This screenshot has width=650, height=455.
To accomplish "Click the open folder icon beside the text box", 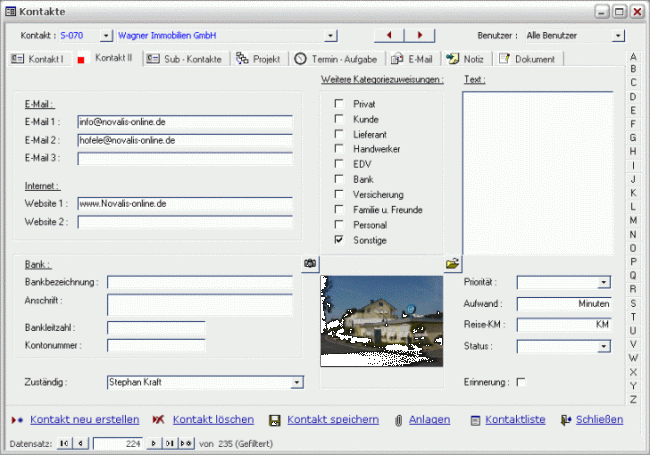I will click(452, 263).
